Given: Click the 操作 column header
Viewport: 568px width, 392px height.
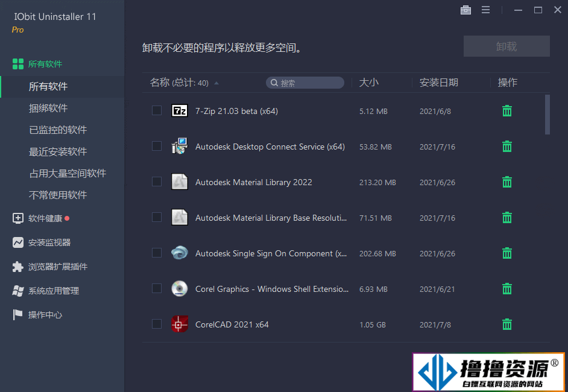Looking at the screenshot, I should point(507,83).
